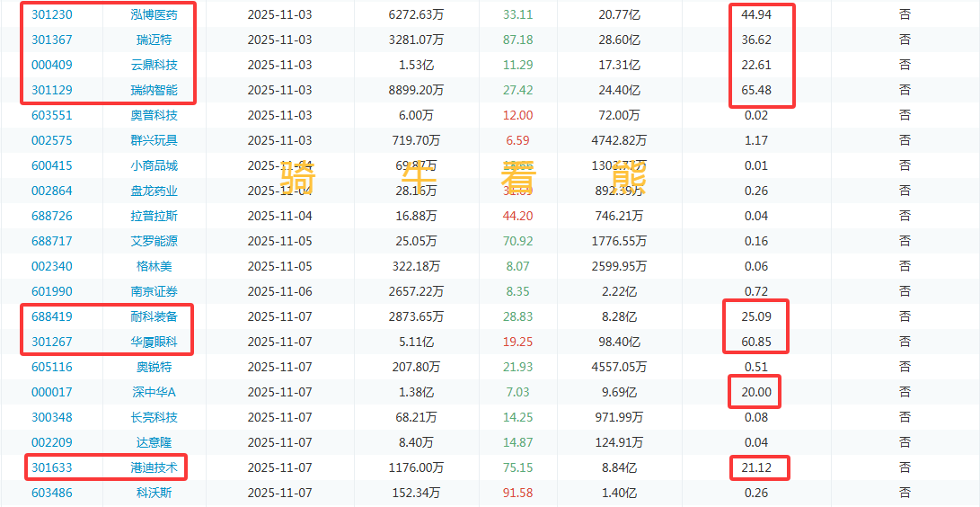Image resolution: width=980 pixels, height=507 pixels.
Task: Open stock code 688419 link
Action: pyautogui.click(x=52, y=316)
